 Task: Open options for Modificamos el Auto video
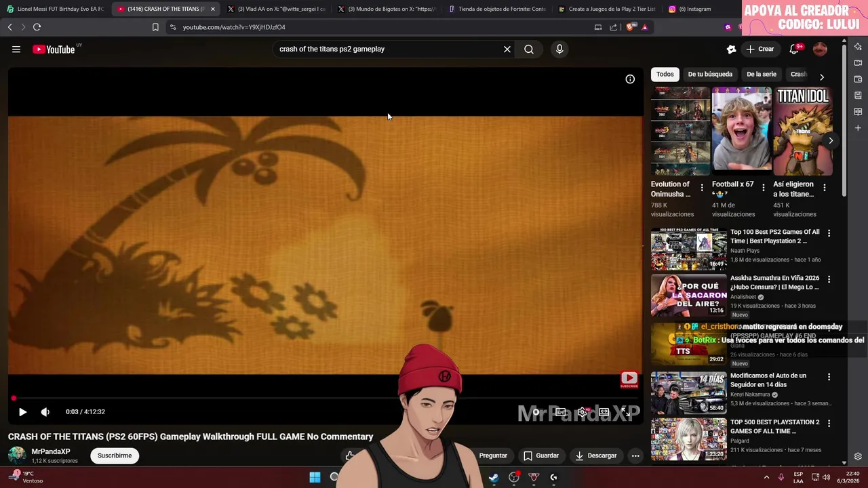(829, 377)
